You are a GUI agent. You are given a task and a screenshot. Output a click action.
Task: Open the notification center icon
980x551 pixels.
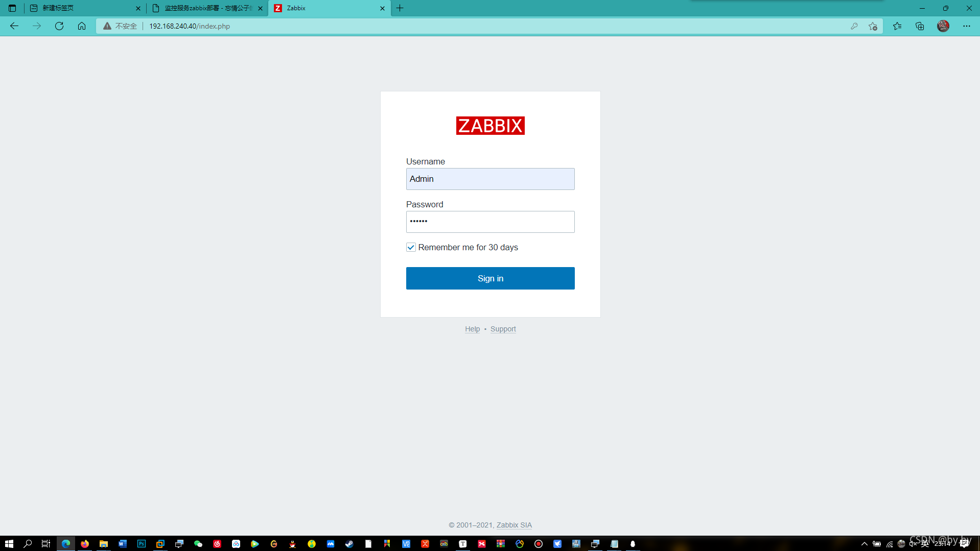(x=965, y=544)
